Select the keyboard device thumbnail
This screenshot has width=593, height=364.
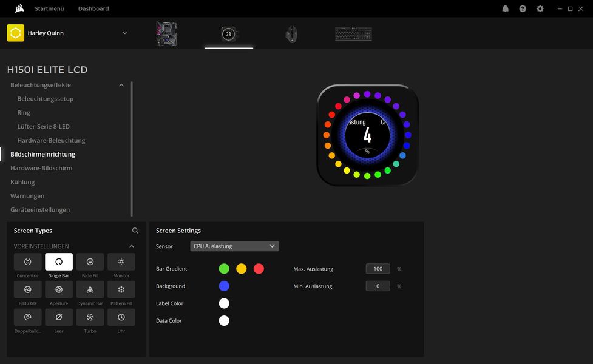pos(354,34)
